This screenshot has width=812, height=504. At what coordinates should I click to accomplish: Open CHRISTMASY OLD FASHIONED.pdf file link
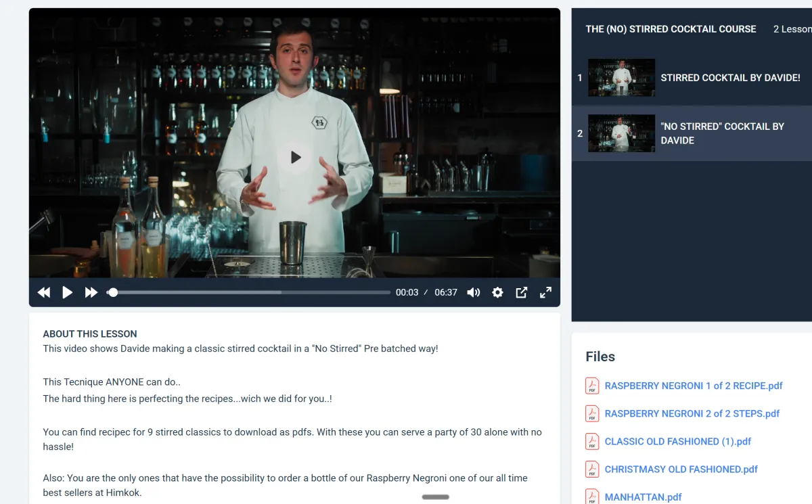coord(681,469)
